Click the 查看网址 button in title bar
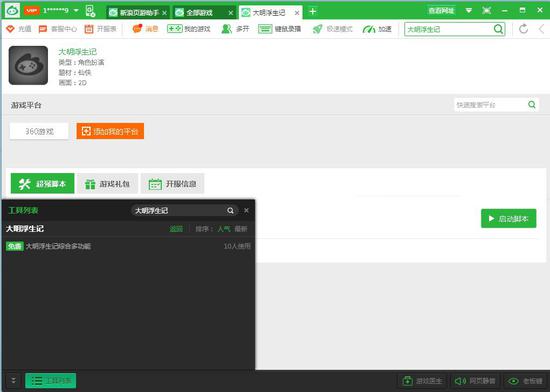550x392 pixels. (441, 11)
